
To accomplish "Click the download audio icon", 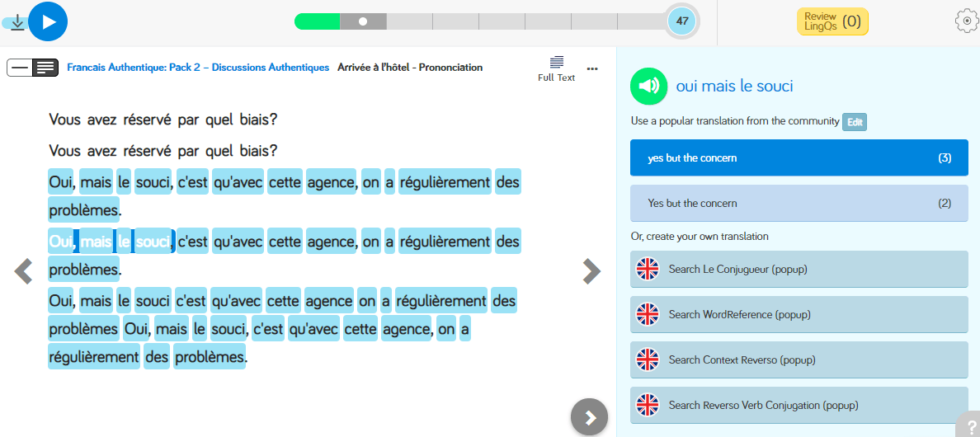I will click(x=17, y=22).
